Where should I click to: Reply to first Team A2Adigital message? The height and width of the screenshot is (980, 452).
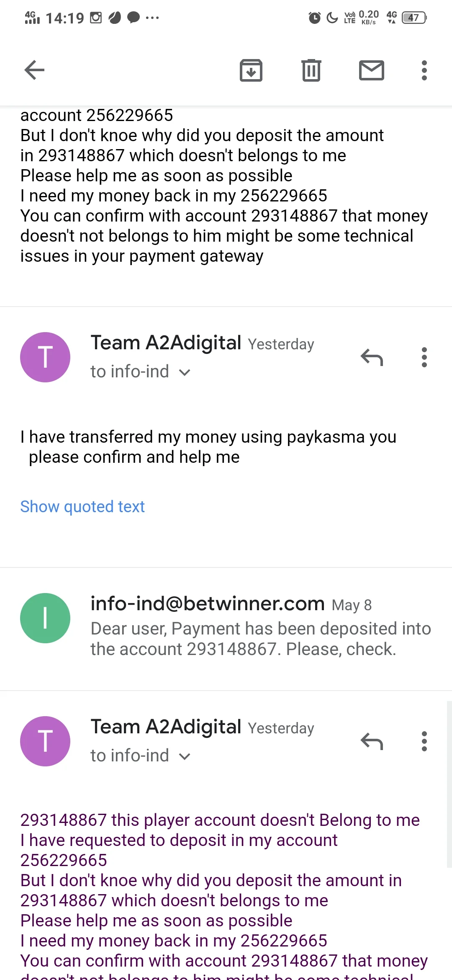tap(372, 357)
